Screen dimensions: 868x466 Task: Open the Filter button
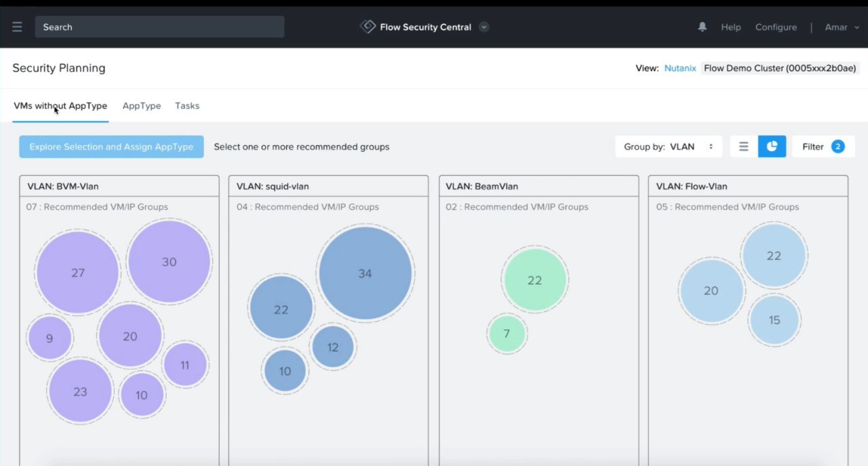823,147
